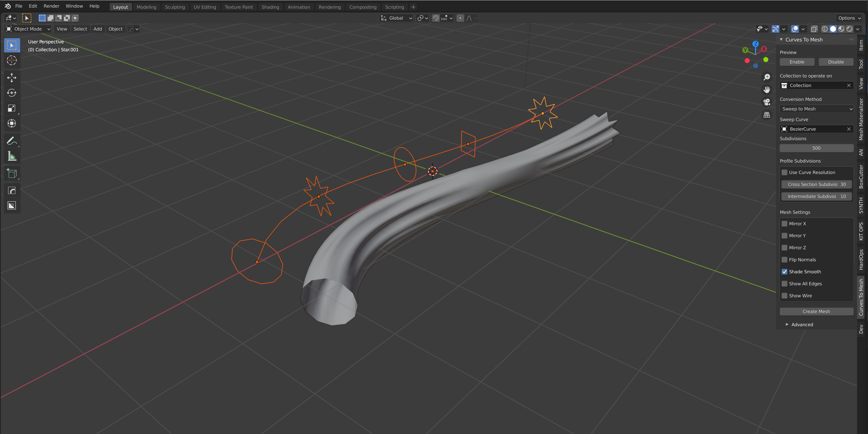The height and width of the screenshot is (434, 868).
Task: Enable the Mirror X mesh setting
Action: (x=785, y=223)
